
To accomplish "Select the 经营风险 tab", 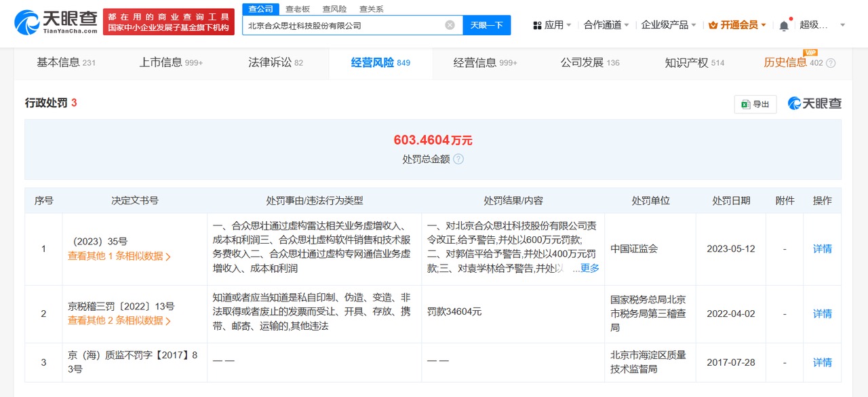I will coord(380,62).
